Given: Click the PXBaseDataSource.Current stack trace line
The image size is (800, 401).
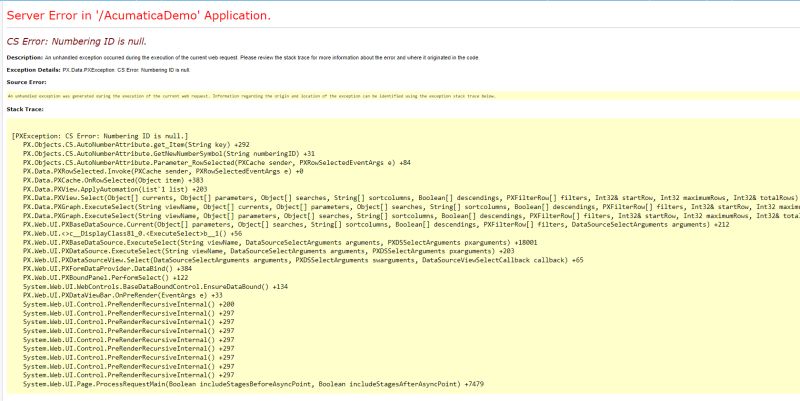Looking at the screenshot, I should [x=376, y=224].
